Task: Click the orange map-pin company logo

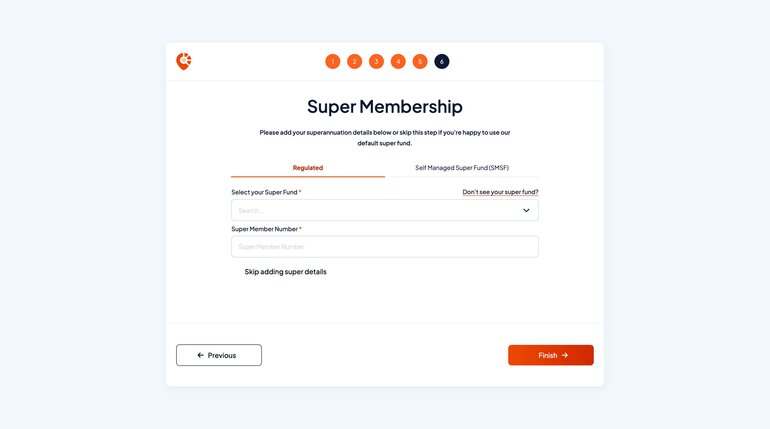Action: pyautogui.click(x=184, y=61)
